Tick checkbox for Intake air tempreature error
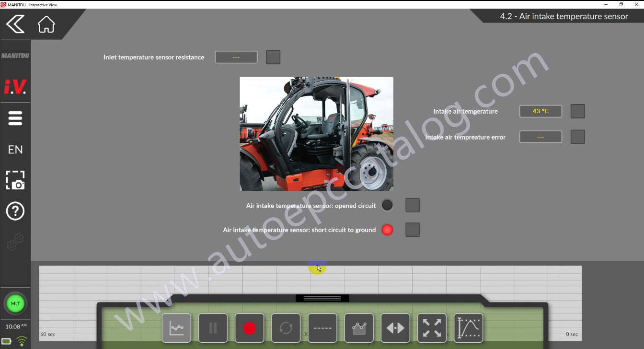Screen dimensions: 644x349 [x=578, y=137]
